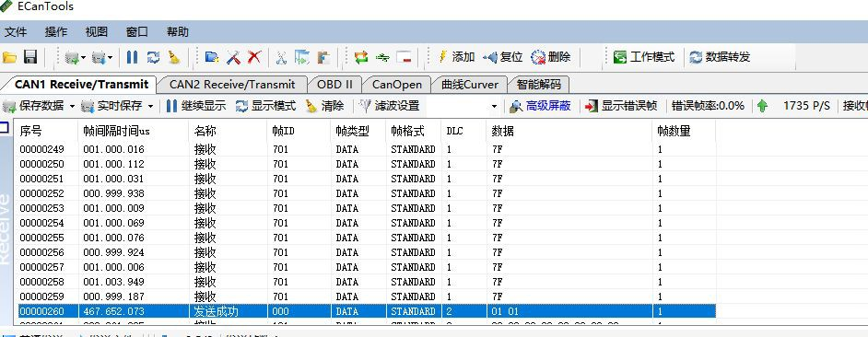Click the red X delete icon
The image size is (868, 337).
(254, 56)
